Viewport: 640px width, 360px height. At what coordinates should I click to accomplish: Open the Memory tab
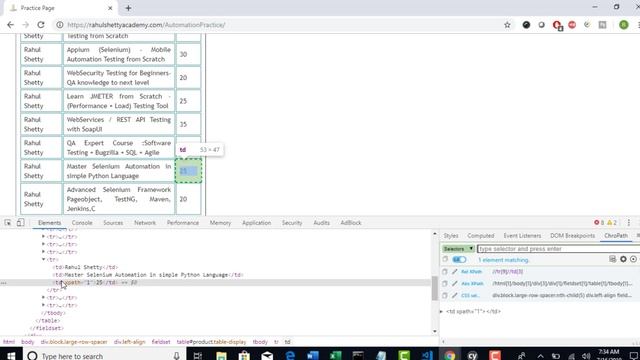[x=220, y=223]
